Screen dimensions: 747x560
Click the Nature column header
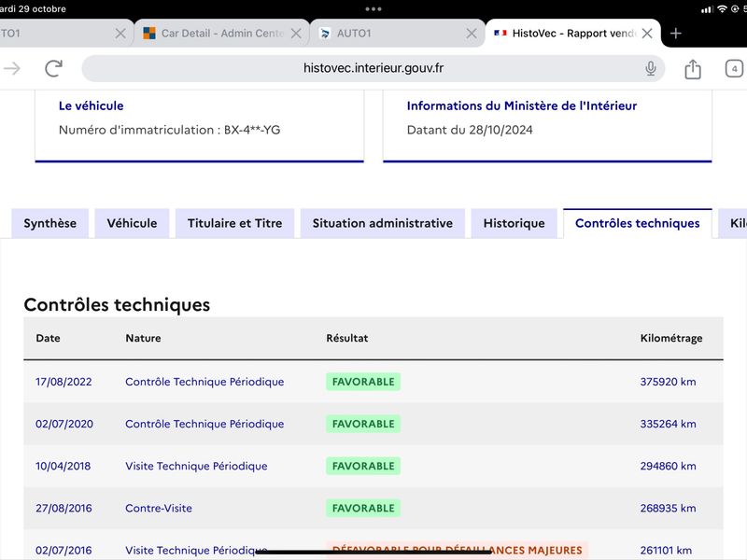(144, 338)
